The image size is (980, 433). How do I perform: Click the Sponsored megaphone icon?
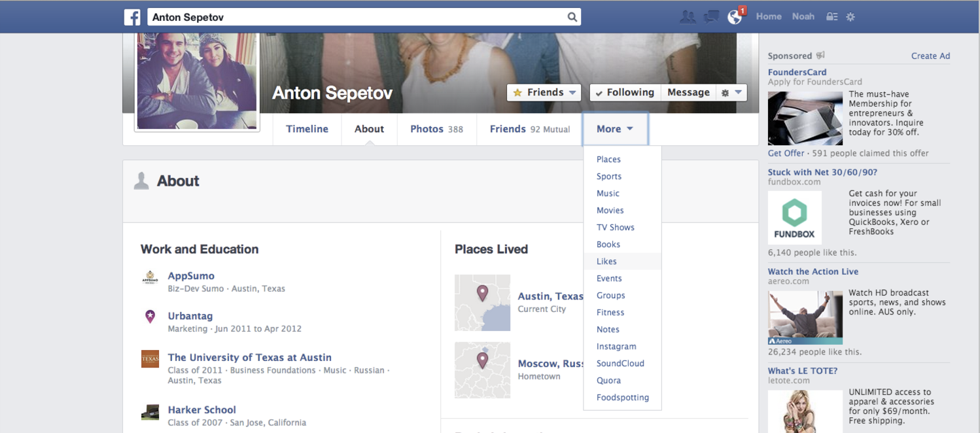click(820, 56)
